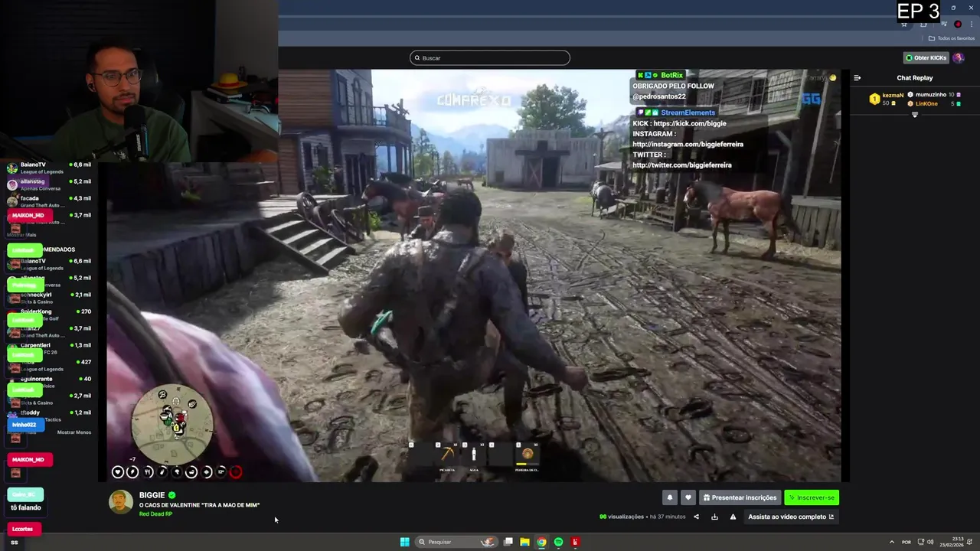Open LinKOne leaderboard entry
Screen dimensions: 980x551
(x=934, y=104)
